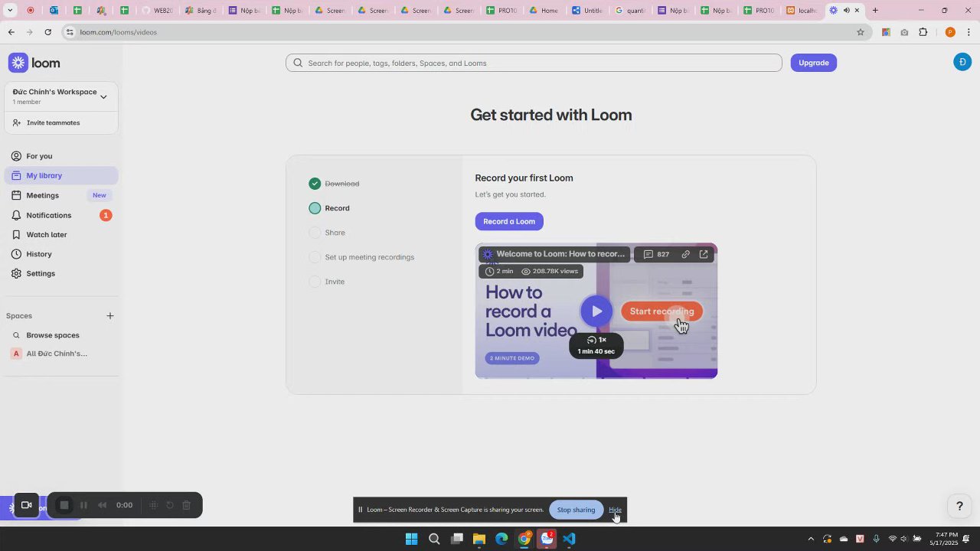Select the Record onboarding step

[329, 208]
